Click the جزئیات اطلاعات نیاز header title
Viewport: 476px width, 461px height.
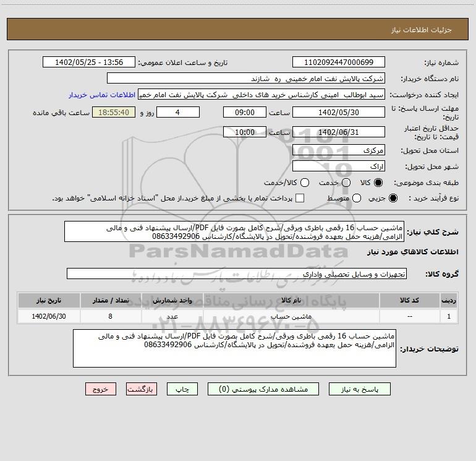(x=421, y=30)
